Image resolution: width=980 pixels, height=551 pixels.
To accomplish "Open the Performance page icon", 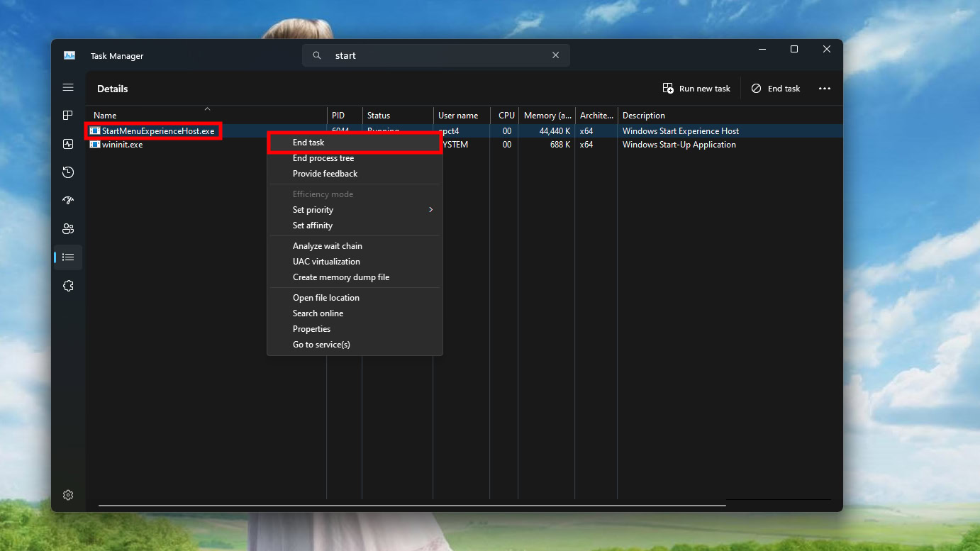I will pyautogui.click(x=68, y=144).
